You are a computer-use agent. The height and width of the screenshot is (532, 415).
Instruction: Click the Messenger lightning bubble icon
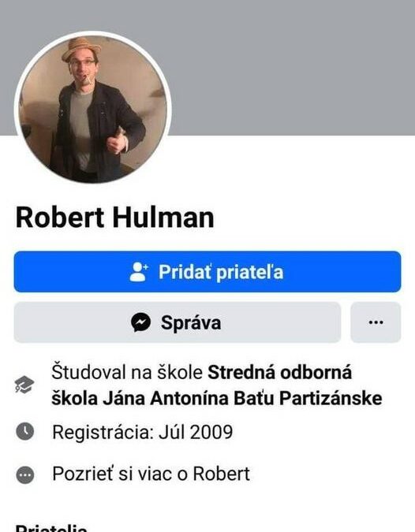coord(140,322)
